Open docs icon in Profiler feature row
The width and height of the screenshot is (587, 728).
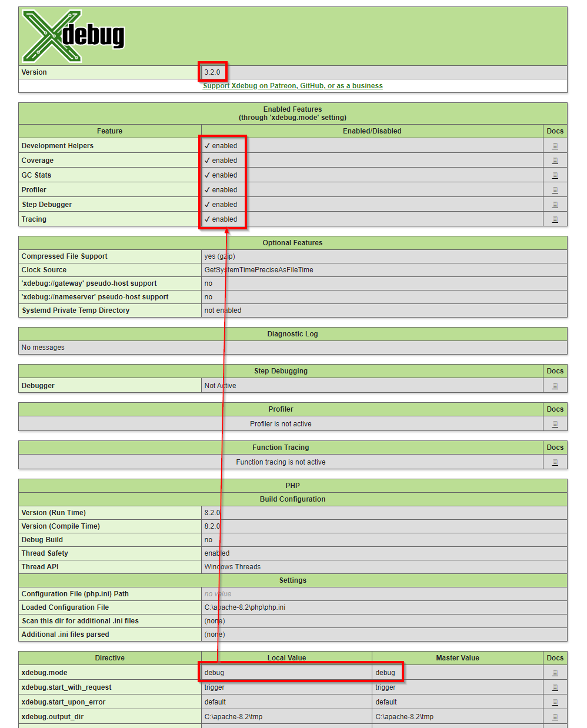(555, 190)
